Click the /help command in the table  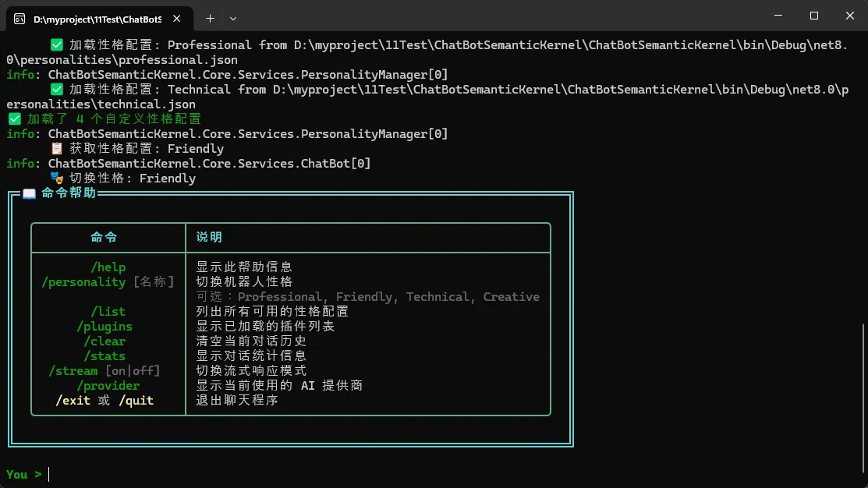tap(108, 267)
